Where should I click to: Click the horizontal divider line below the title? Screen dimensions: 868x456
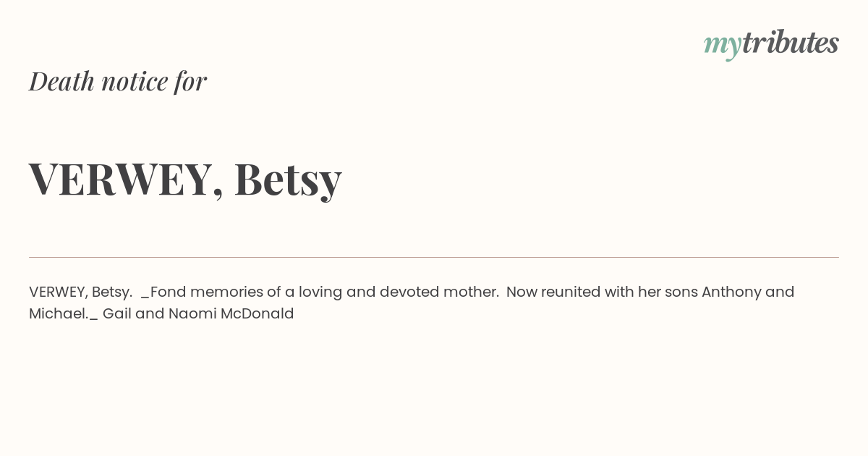[434, 257]
